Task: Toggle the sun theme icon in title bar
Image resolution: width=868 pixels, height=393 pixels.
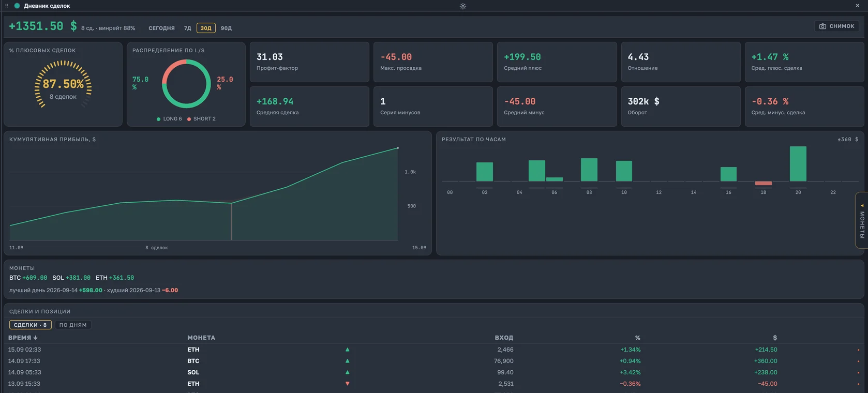Action: pos(463,6)
